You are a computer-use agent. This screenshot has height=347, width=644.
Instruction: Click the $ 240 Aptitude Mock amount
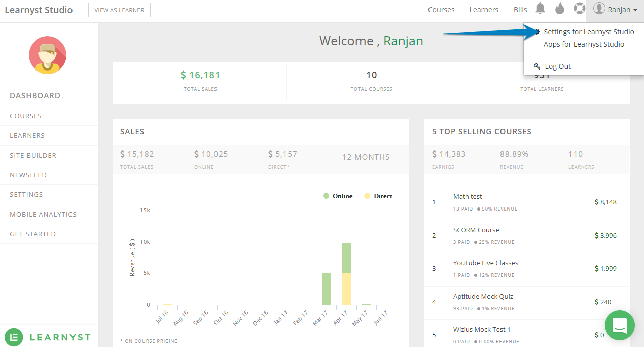click(603, 302)
